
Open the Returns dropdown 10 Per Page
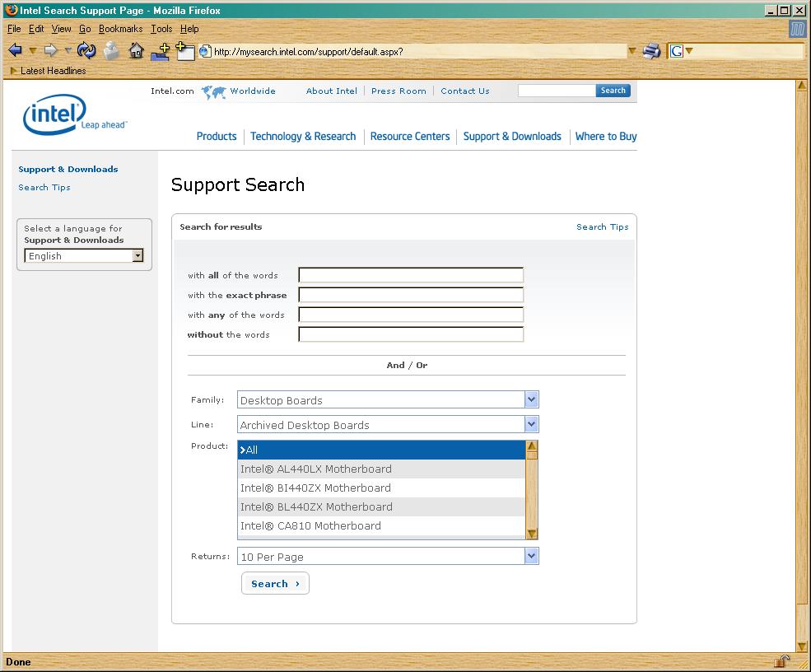531,556
